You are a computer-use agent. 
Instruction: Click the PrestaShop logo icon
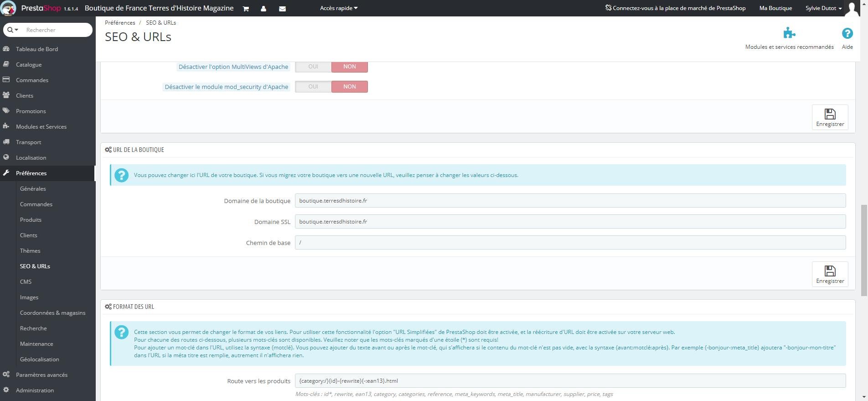(x=8, y=8)
